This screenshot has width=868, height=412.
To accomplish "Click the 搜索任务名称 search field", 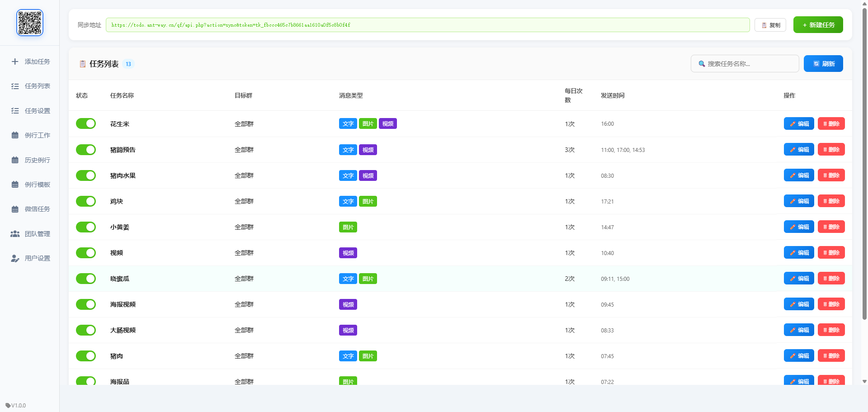I will pyautogui.click(x=745, y=64).
